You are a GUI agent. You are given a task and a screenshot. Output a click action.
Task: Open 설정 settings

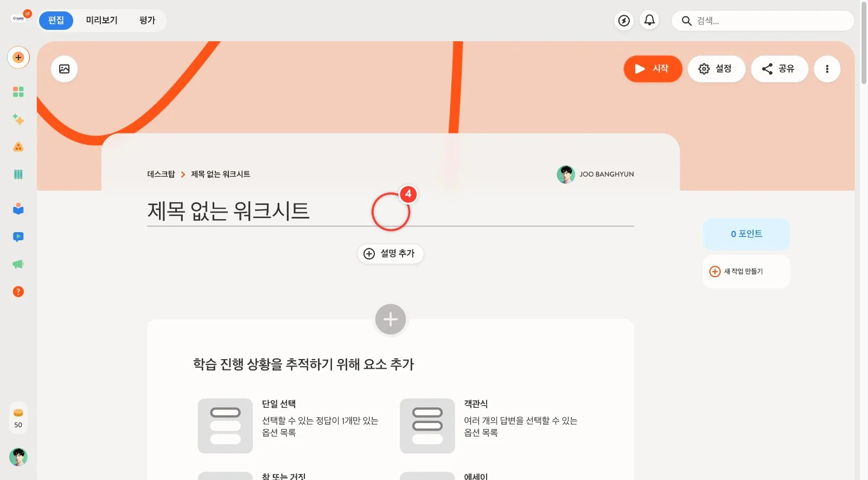click(x=716, y=69)
